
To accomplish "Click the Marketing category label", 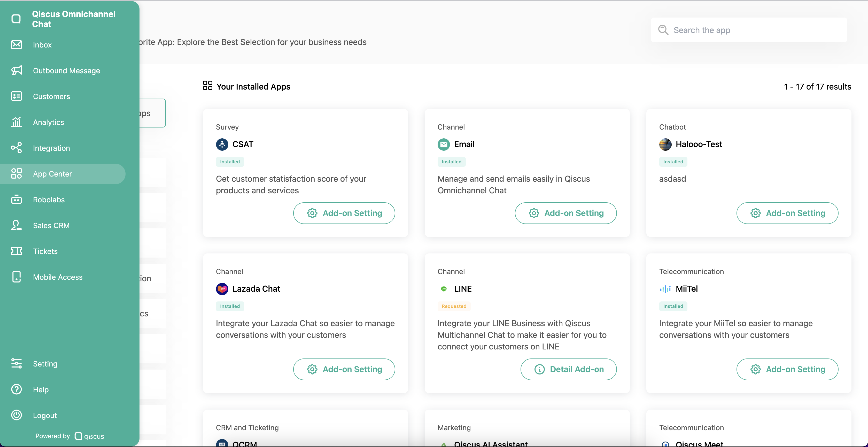I will (x=454, y=427).
